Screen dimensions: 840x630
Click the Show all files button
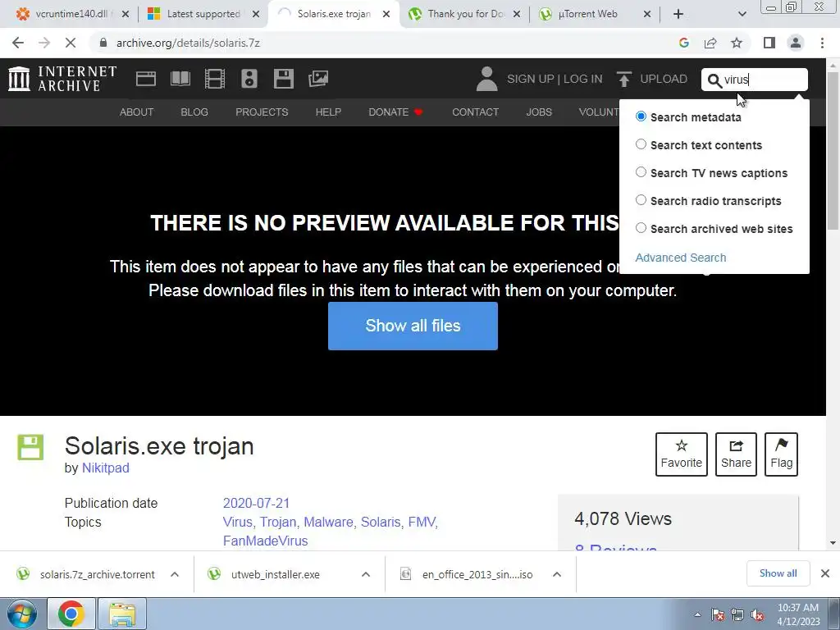pos(413,326)
